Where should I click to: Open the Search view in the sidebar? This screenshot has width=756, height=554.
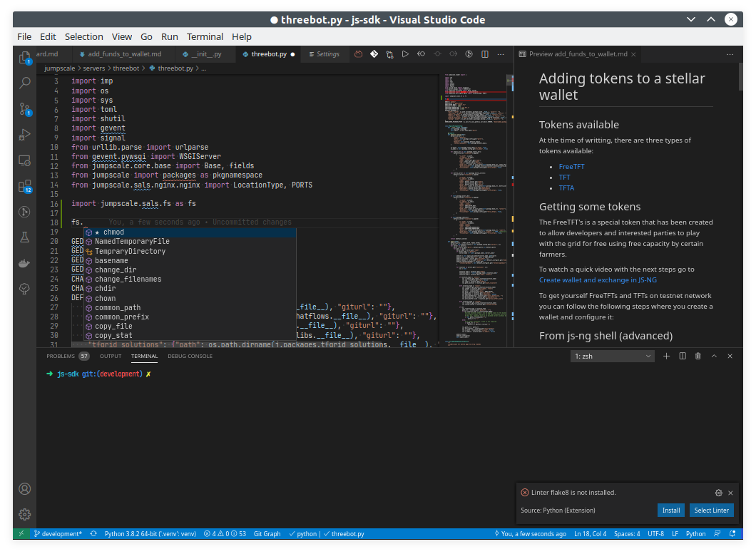coord(24,83)
